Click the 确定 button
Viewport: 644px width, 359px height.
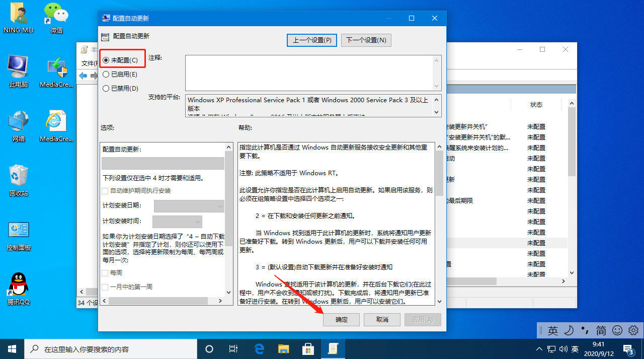click(x=341, y=319)
